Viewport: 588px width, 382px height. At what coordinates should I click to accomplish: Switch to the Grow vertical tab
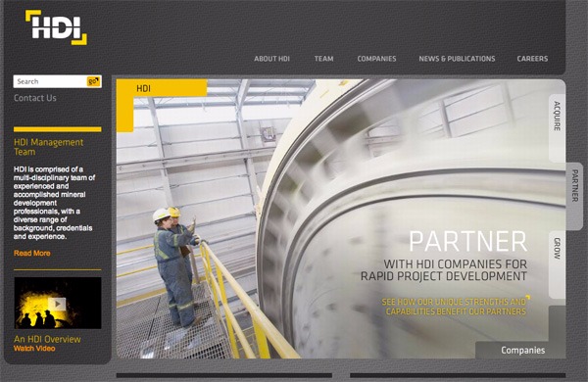click(558, 248)
